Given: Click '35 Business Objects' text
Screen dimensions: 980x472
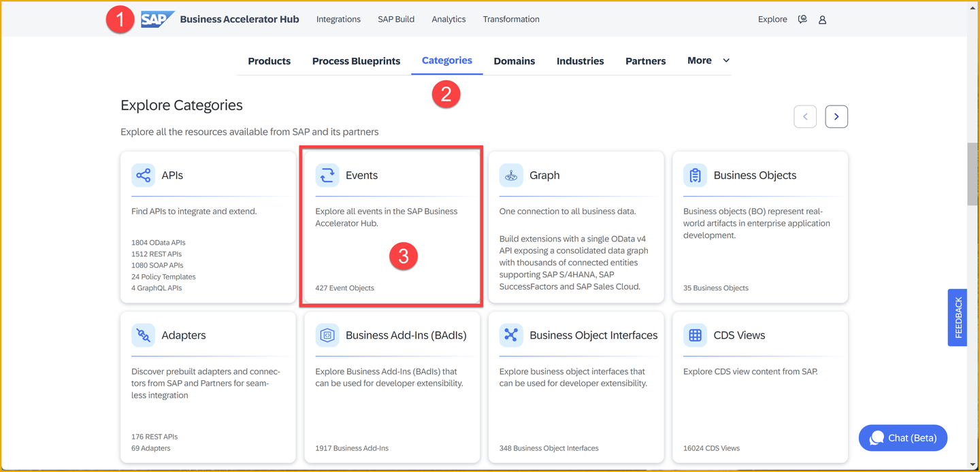Looking at the screenshot, I should pyautogui.click(x=716, y=288).
